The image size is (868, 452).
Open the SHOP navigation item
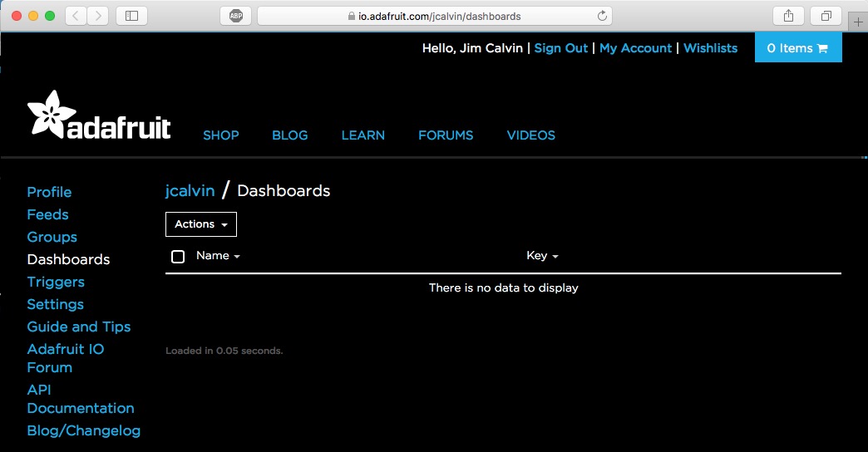(221, 135)
